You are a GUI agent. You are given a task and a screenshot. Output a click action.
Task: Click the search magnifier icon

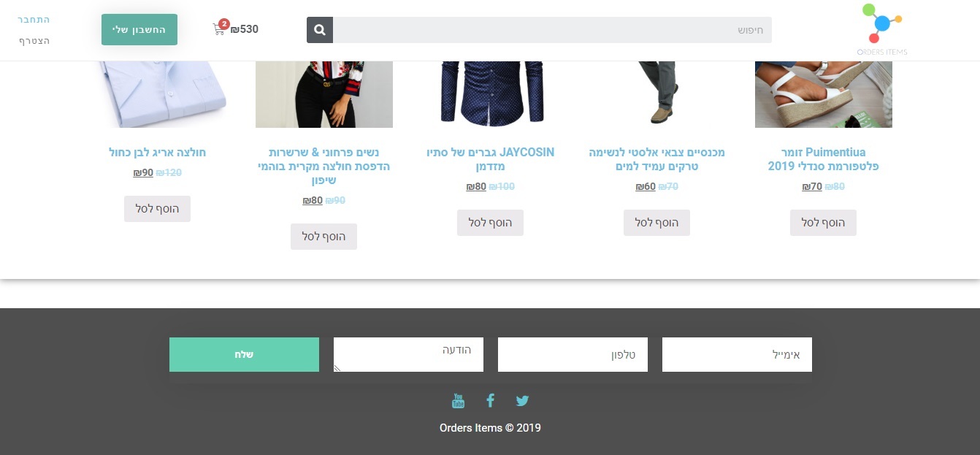pos(320,30)
